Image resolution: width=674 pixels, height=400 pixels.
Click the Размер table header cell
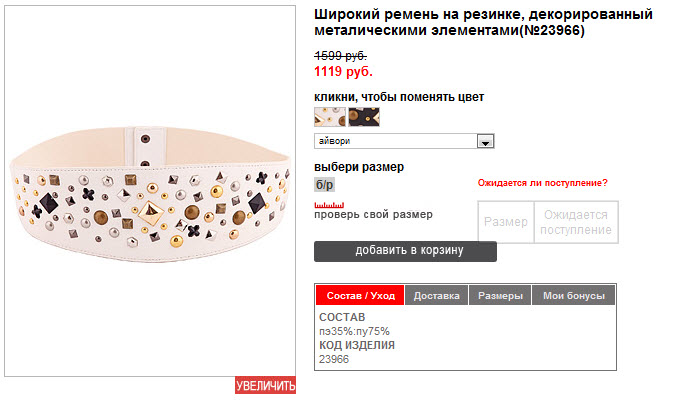pos(506,222)
